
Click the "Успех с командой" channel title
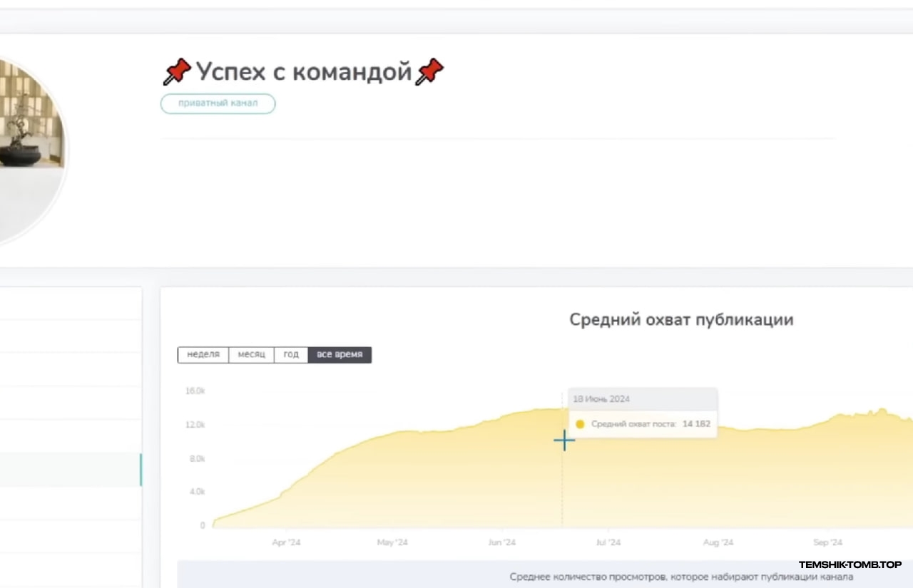pyautogui.click(x=304, y=72)
